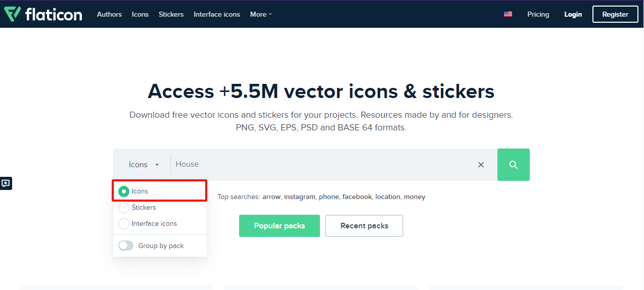Image resolution: width=644 pixels, height=290 pixels.
Task: Click the Flaticon logo
Action: coord(43,14)
